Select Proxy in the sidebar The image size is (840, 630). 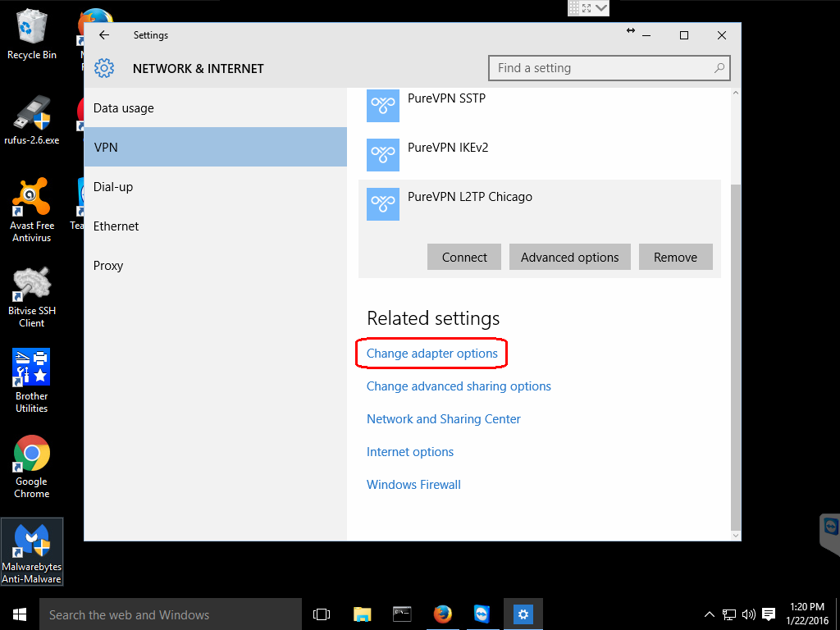tap(216, 265)
